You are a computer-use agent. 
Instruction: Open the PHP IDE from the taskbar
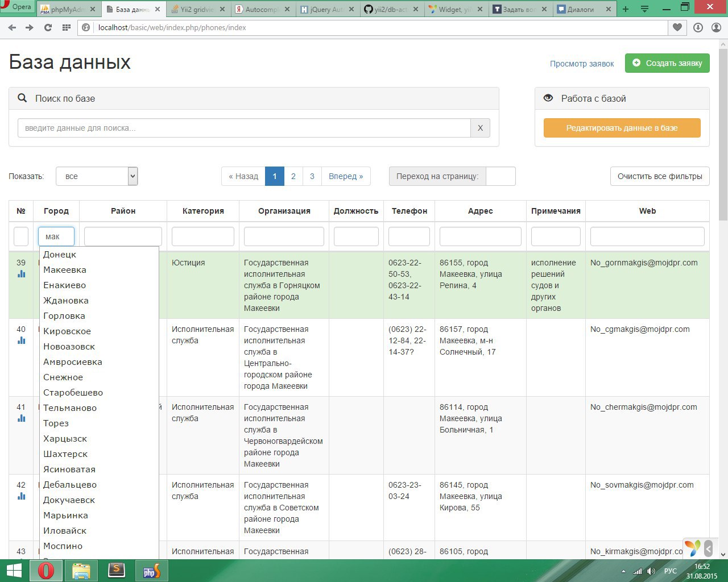(x=152, y=571)
